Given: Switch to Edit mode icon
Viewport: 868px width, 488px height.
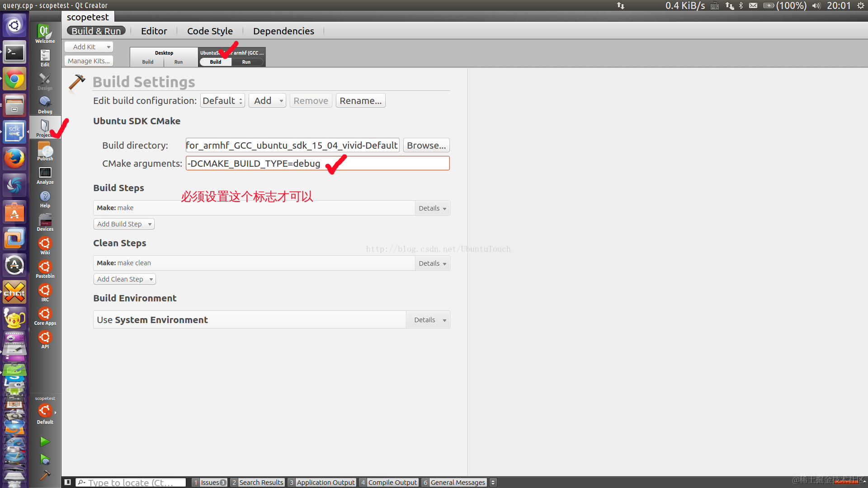Looking at the screenshot, I should click(45, 57).
